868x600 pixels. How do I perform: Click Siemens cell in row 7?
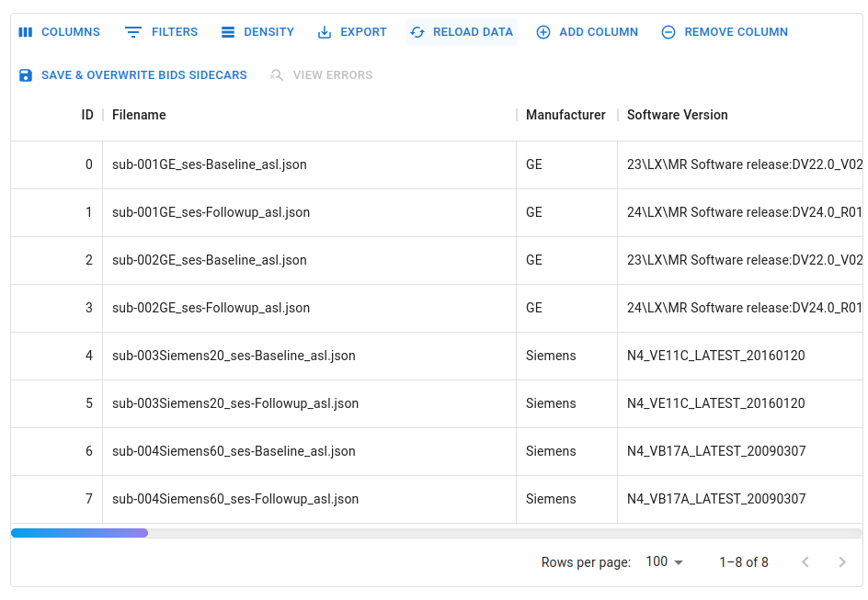(x=566, y=499)
